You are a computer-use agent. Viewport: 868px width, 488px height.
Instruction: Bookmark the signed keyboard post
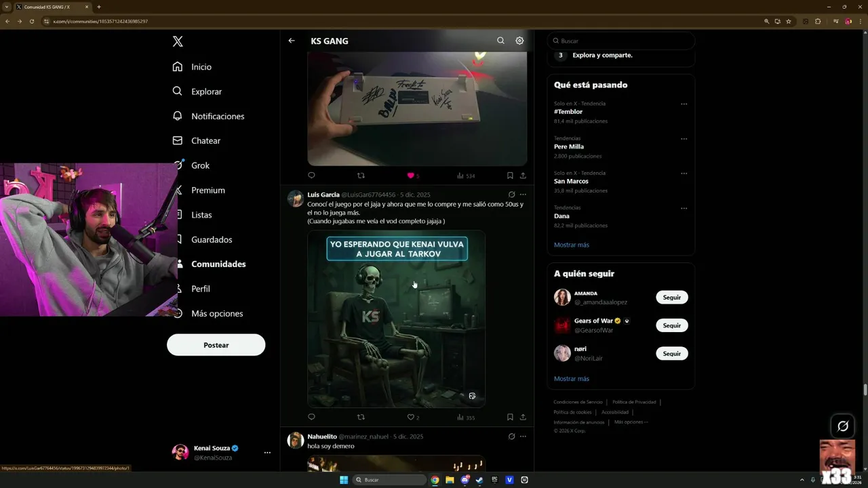[x=510, y=176]
